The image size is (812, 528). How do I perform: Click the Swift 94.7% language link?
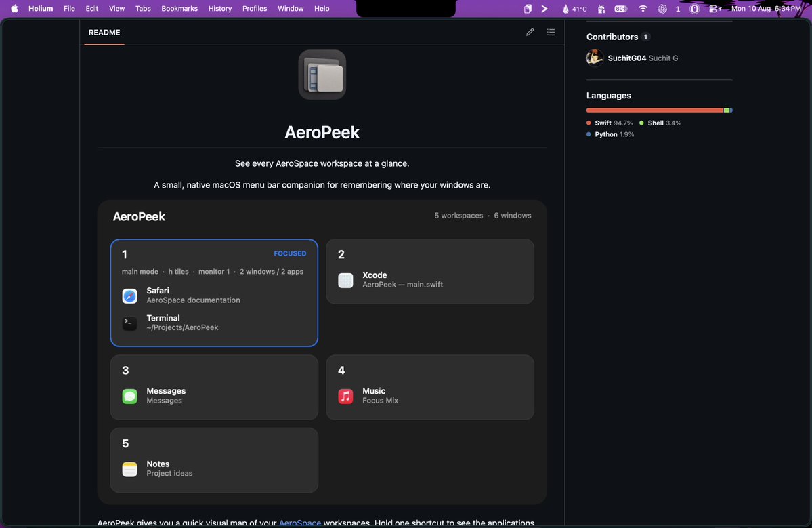pos(610,123)
